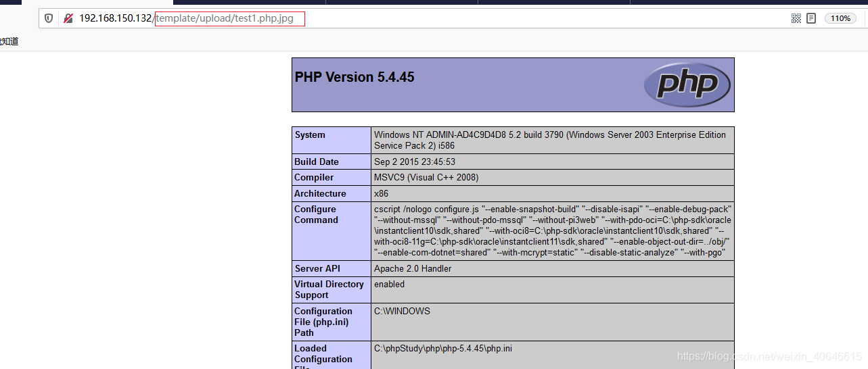Image resolution: width=868 pixels, height=369 pixels.
Task: Click the 'Configuration File (php.ini) Path' label
Action: pos(323,322)
